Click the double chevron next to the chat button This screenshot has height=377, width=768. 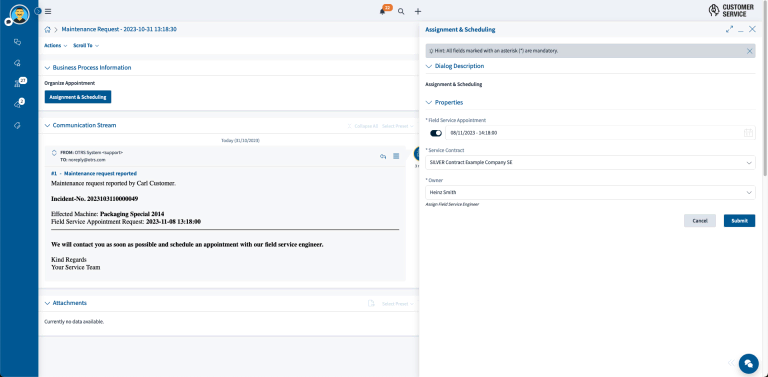[731, 363]
